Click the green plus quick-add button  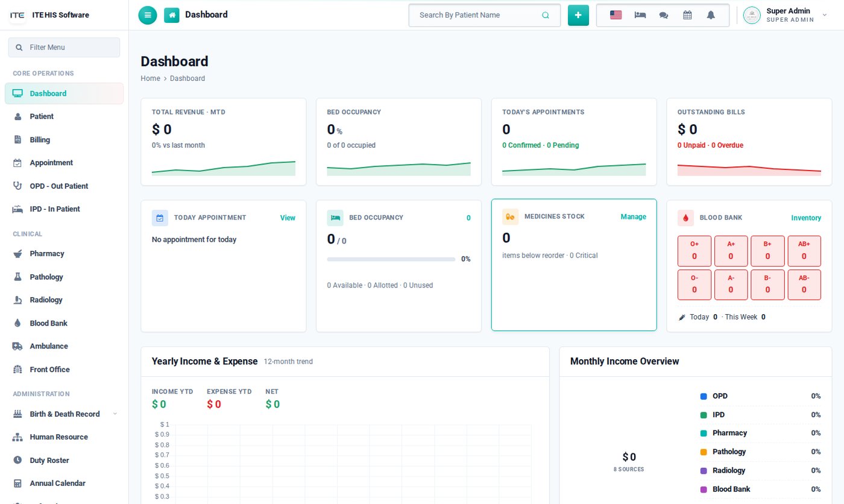point(578,15)
